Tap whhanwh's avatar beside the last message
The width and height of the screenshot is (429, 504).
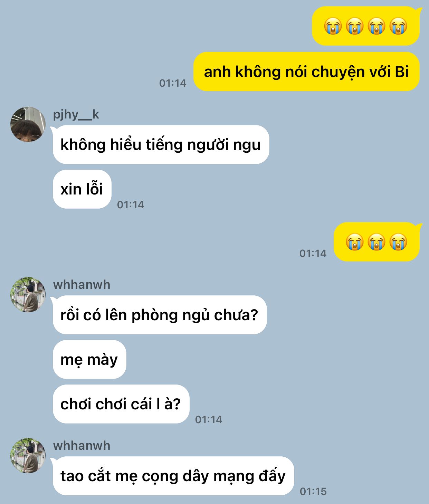(28, 456)
